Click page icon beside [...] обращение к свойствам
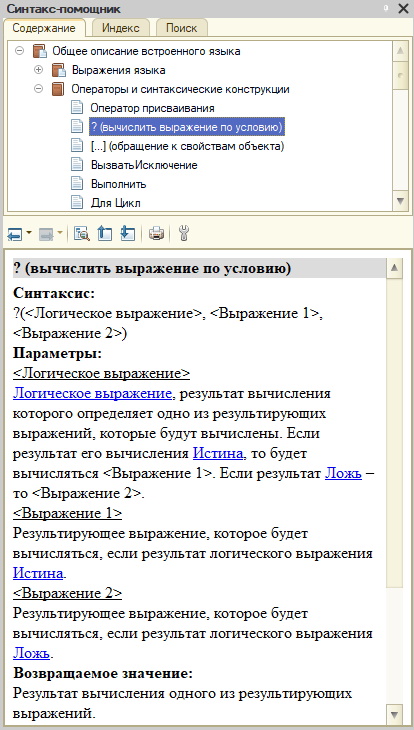This screenshot has width=414, height=730. 77,145
